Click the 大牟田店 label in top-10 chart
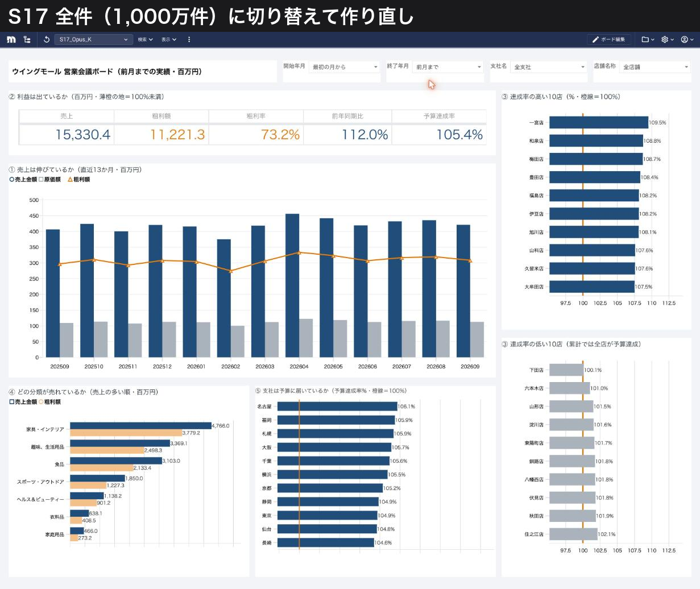Screen dimensions: 700x589 tap(534, 287)
